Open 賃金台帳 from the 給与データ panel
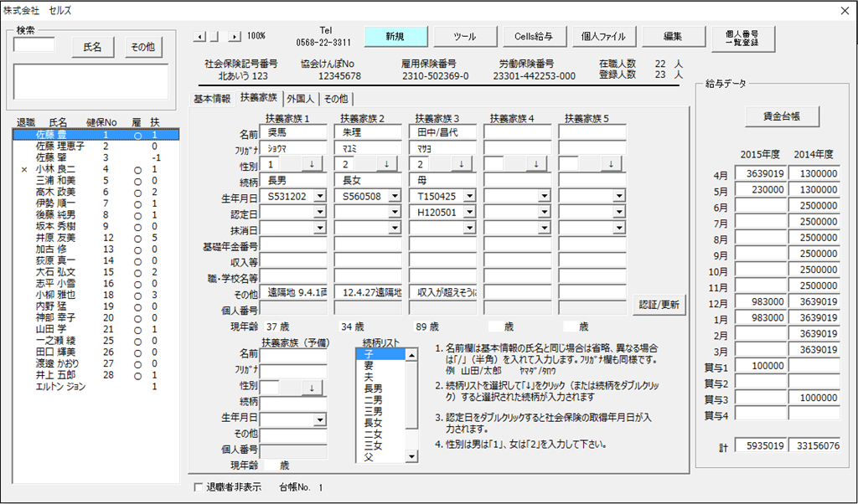 coord(781,116)
